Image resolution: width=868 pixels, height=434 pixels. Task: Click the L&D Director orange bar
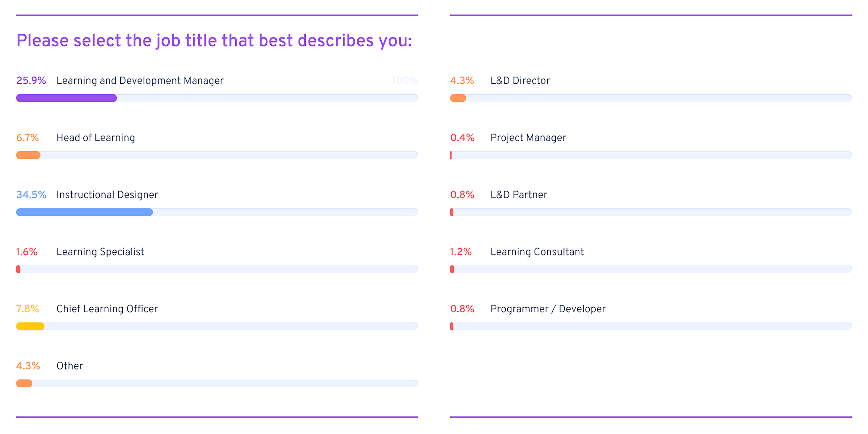pos(458,98)
